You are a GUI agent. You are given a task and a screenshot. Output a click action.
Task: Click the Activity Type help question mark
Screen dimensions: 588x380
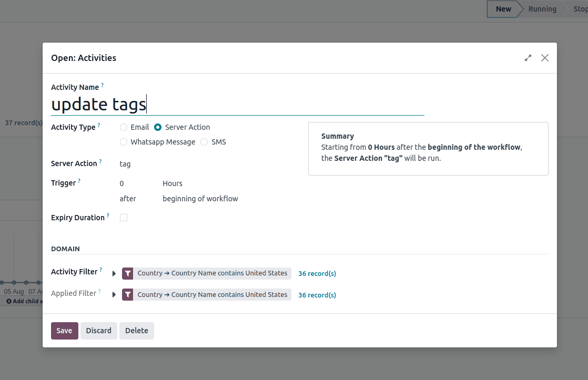click(x=99, y=126)
